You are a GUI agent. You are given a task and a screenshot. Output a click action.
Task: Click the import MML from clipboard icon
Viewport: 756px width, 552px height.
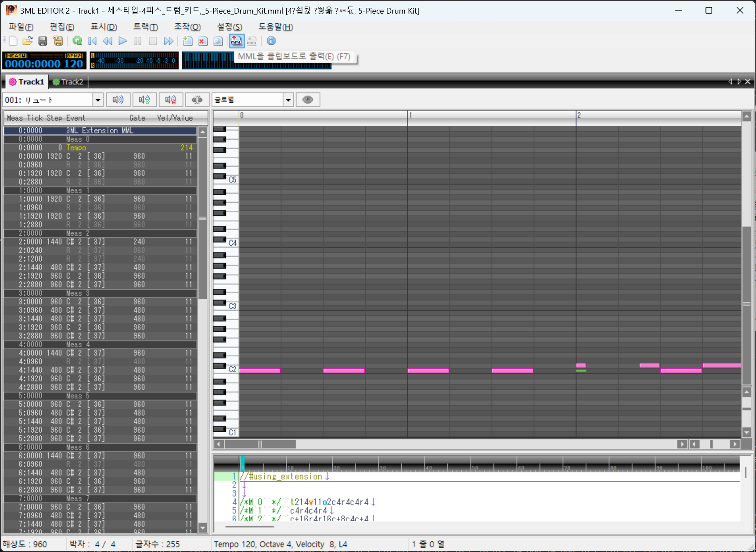[x=252, y=41]
